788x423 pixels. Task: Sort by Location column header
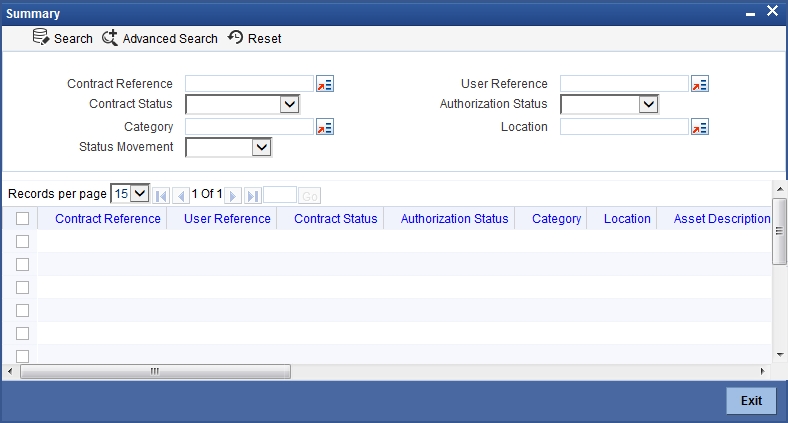click(x=627, y=219)
